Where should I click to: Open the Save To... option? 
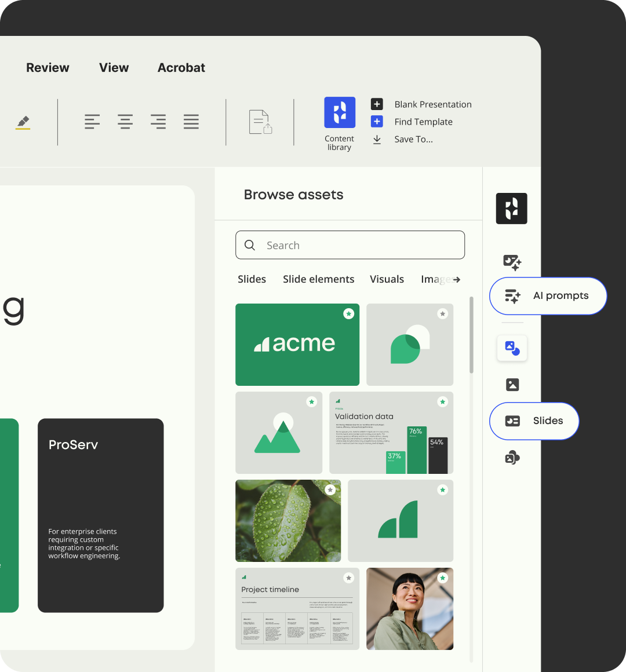(413, 140)
